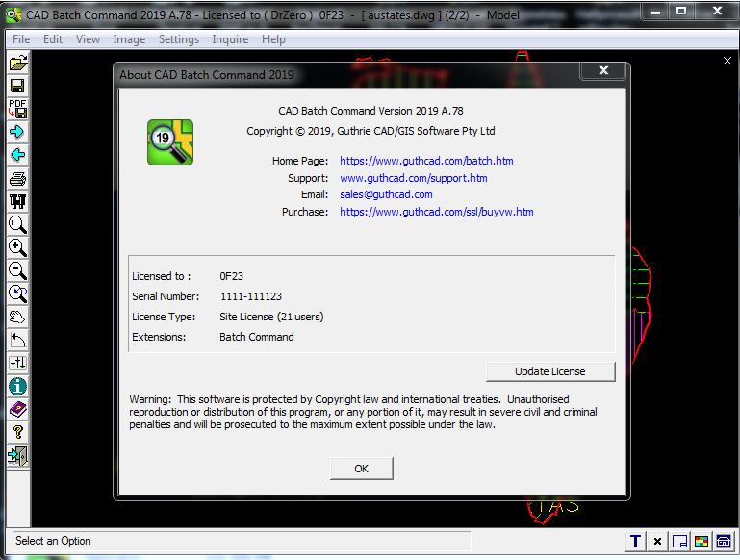Click the binoculars Find icon
The width and height of the screenshot is (740, 560).
click(18, 201)
